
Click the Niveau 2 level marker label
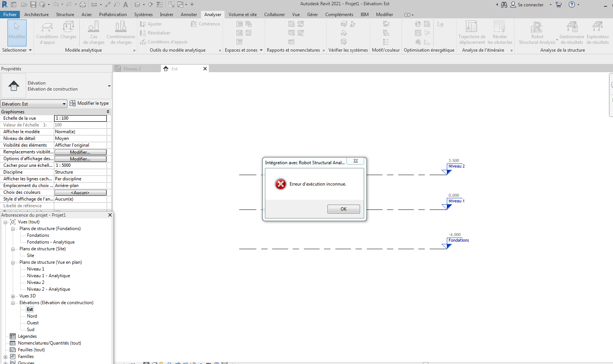457,166
